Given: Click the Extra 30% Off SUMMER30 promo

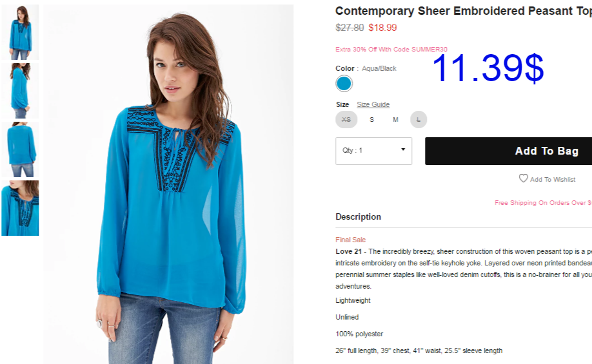Looking at the screenshot, I should point(391,50).
